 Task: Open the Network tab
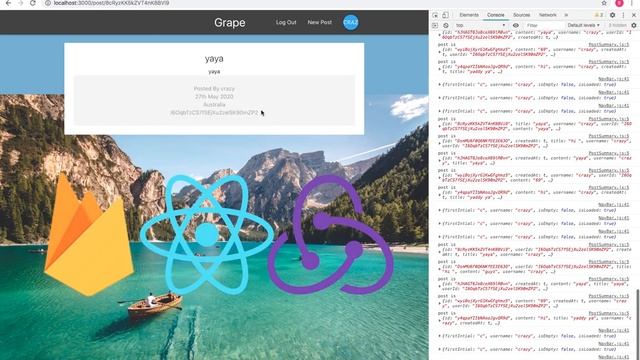[x=547, y=15]
